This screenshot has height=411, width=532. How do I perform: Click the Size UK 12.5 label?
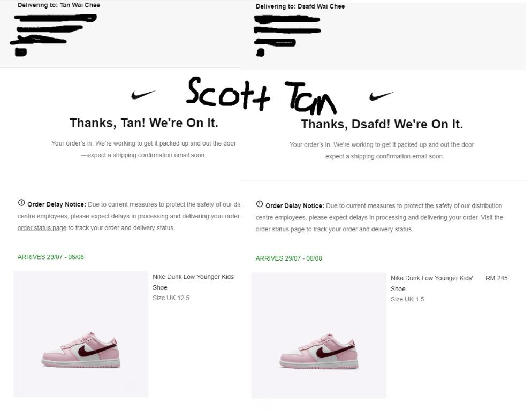point(171,298)
